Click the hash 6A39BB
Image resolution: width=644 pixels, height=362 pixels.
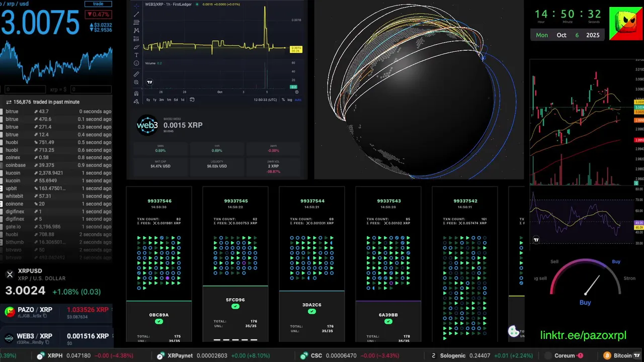click(388, 315)
